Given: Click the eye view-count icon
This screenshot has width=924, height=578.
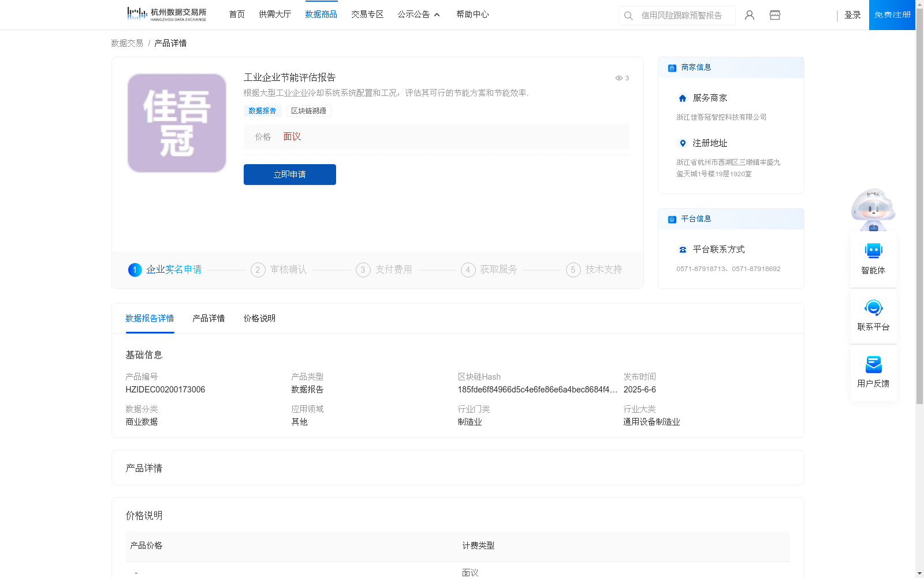Looking at the screenshot, I should tap(619, 78).
